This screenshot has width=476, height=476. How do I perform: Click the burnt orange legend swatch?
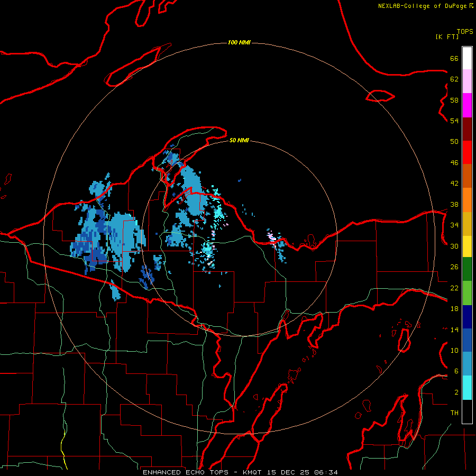[467, 176]
